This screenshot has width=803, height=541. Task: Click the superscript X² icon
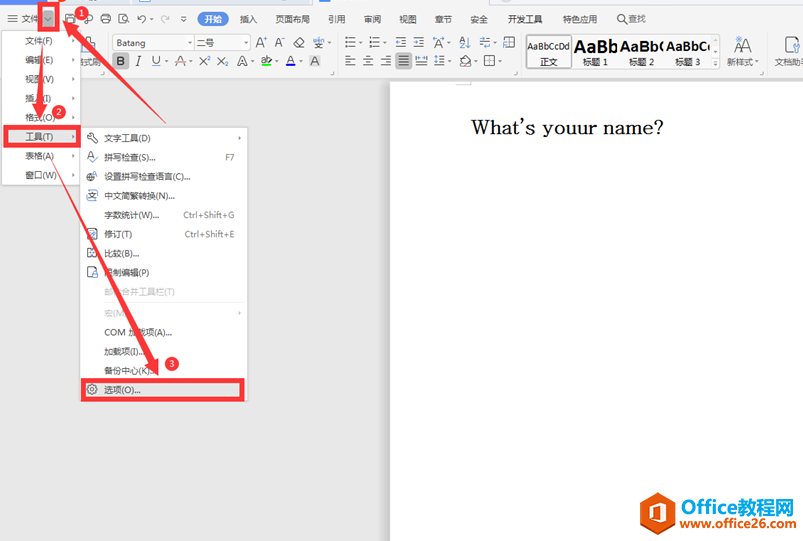pos(204,61)
